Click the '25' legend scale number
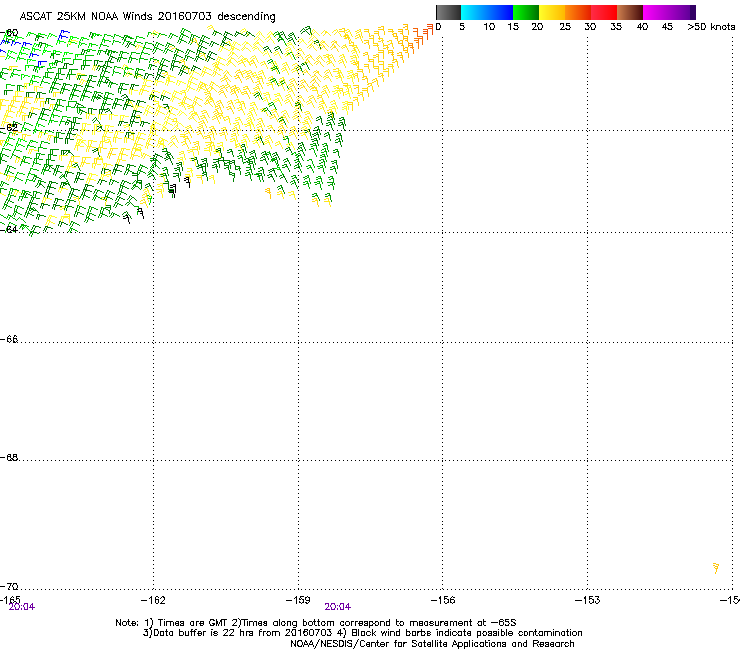Image resolution: width=740 pixels, height=650 pixels. pyautogui.click(x=565, y=27)
